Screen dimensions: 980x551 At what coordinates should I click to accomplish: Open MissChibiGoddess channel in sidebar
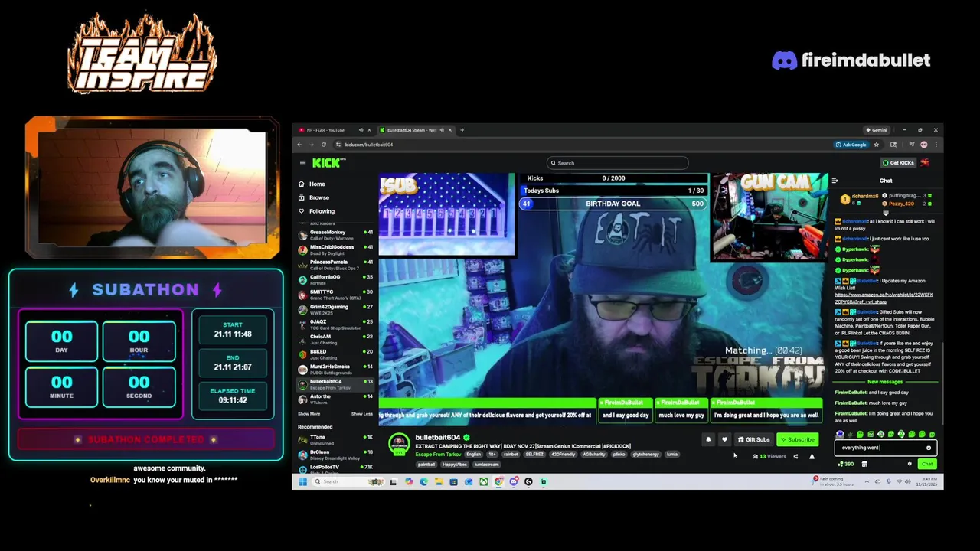click(x=335, y=250)
